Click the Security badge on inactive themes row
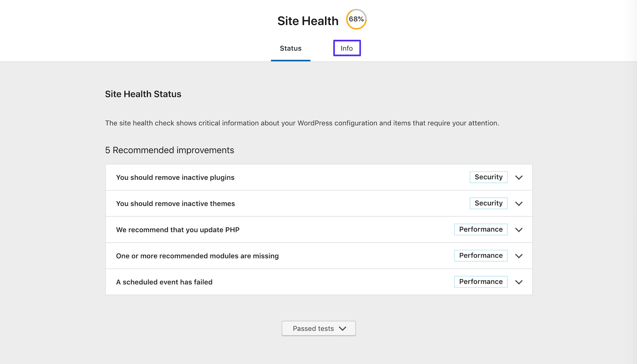This screenshot has height=364, width=637. coord(488,203)
